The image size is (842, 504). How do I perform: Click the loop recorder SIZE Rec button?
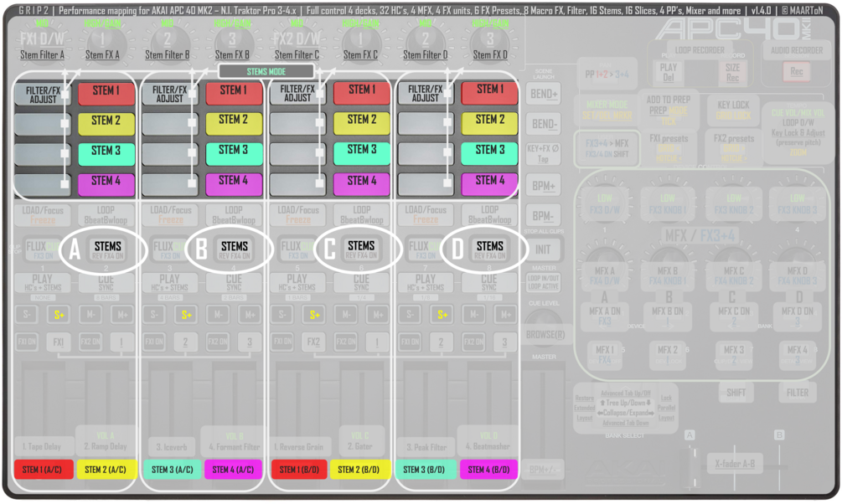732,72
